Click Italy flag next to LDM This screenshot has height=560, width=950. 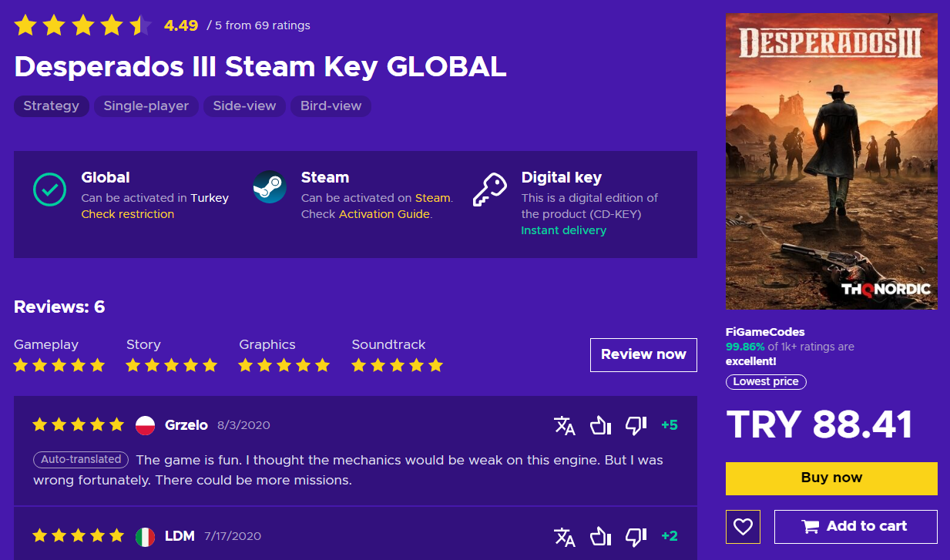click(146, 536)
